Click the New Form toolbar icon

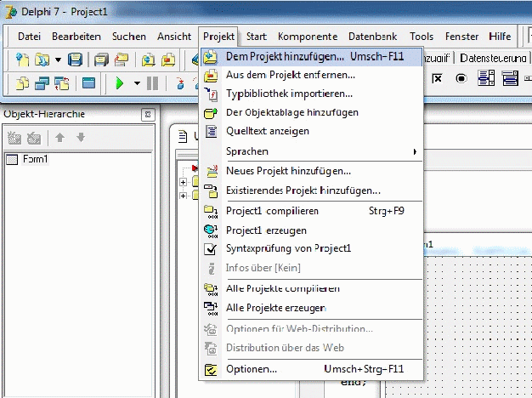click(89, 82)
